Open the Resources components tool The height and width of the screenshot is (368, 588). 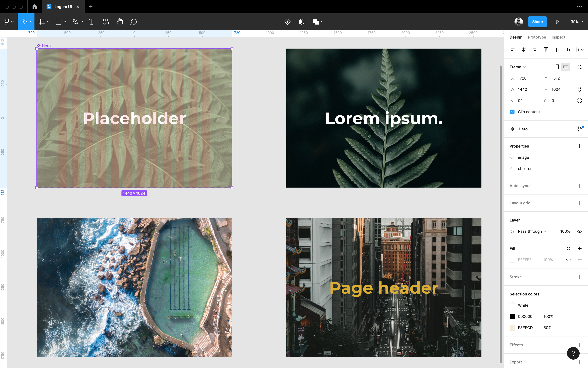pos(106,22)
